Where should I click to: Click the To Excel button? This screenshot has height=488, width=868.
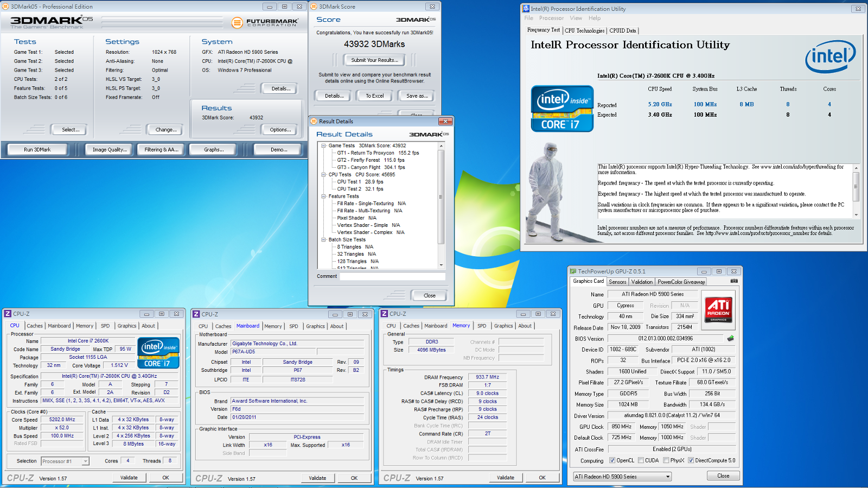tap(374, 96)
